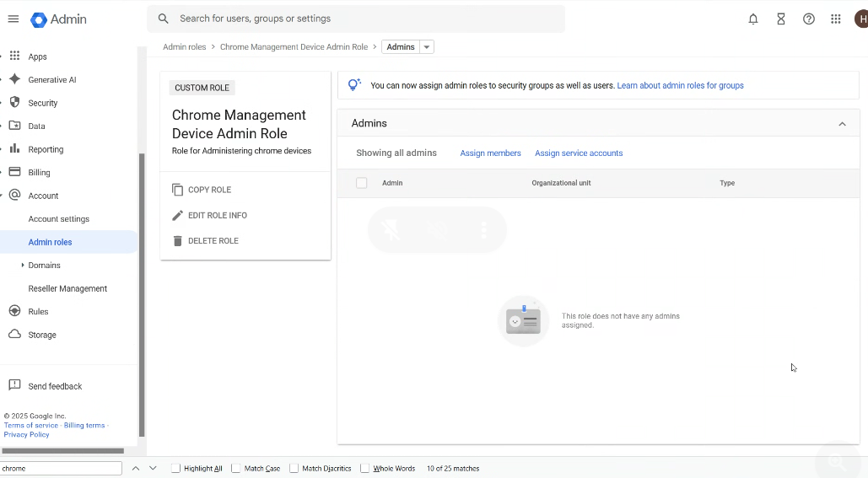Select Reporting in the sidebar

click(46, 149)
